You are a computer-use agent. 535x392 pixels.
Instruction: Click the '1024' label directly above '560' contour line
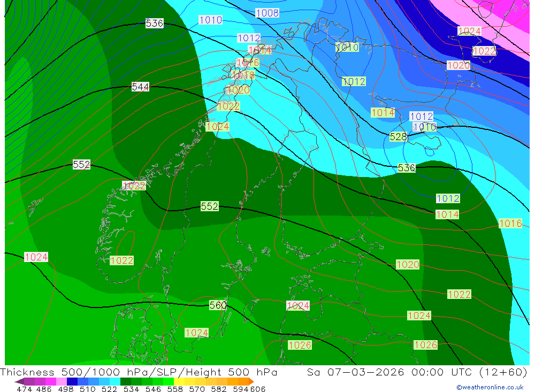tap(298, 305)
